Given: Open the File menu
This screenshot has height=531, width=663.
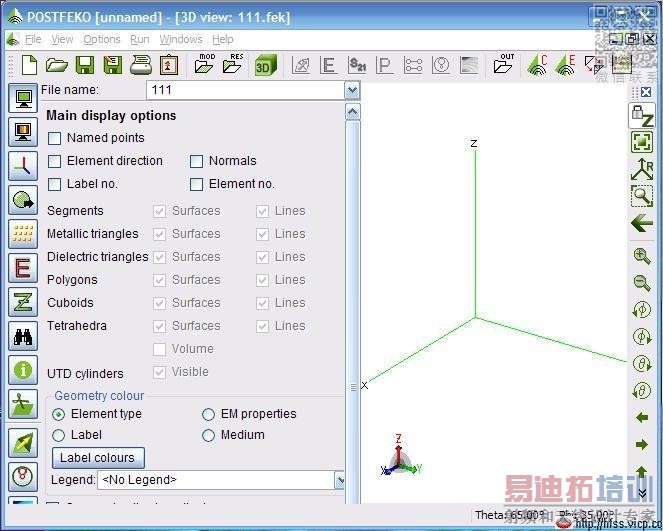Looking at the screenshot, I should pyautogui.click(x=33, y=39).
